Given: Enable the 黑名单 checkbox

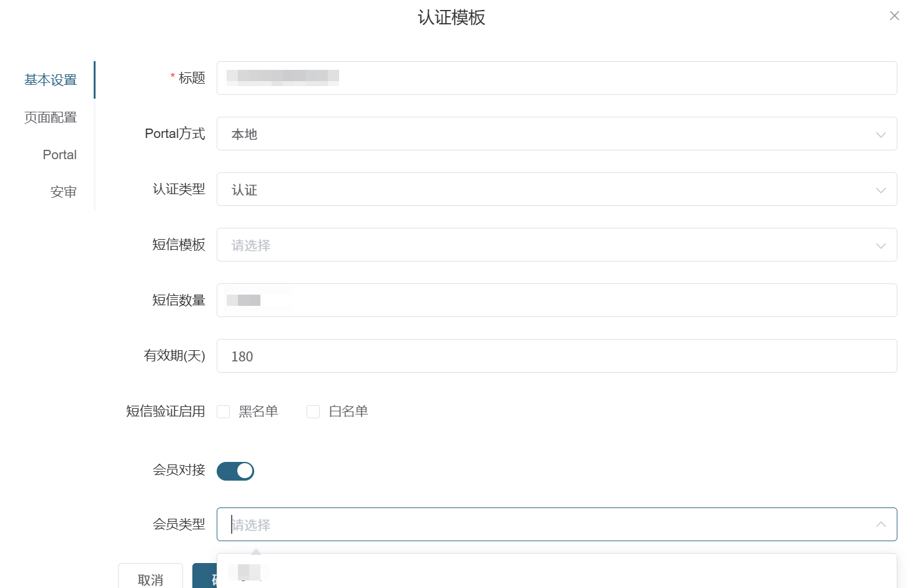Looking at the screenshot, I should [x=224, y=411].
